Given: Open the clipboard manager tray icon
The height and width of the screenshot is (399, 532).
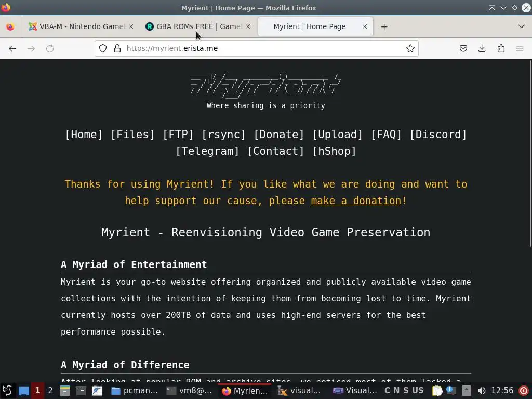Looking at the screenshot, I should coord(437,391).
